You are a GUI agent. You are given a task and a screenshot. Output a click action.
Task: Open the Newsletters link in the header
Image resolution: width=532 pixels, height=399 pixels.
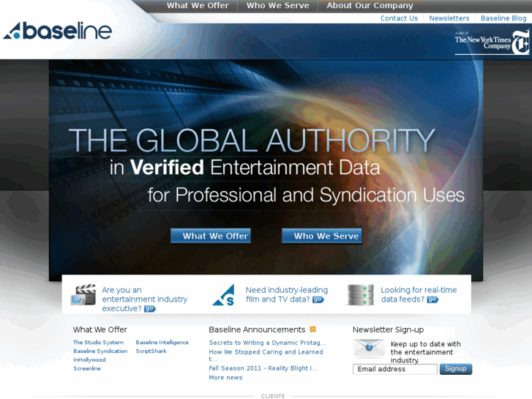[449, 18]
